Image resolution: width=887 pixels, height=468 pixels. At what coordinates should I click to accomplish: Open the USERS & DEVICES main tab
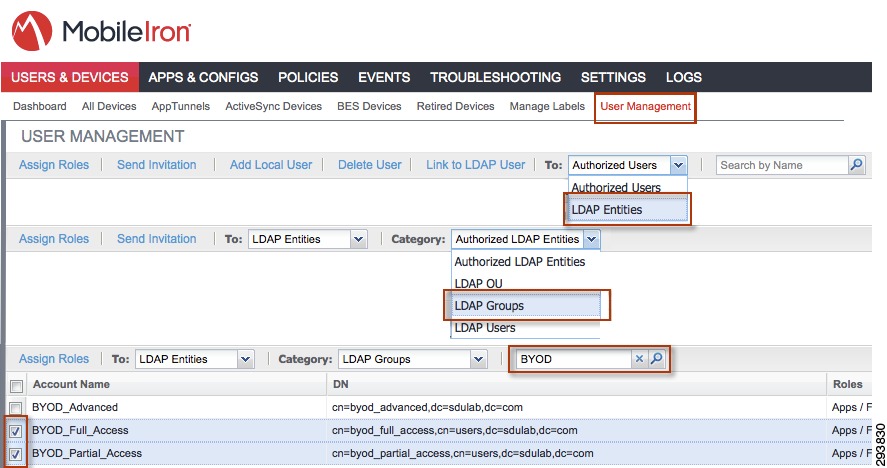pos(70,77)
